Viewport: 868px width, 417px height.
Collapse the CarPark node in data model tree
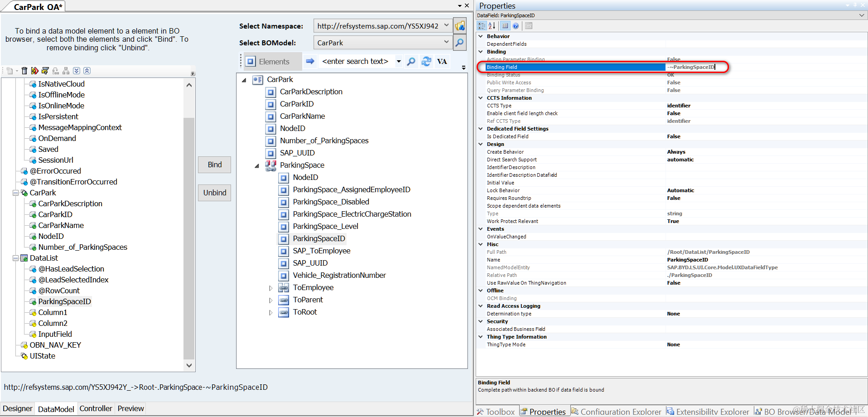[15, 193]
